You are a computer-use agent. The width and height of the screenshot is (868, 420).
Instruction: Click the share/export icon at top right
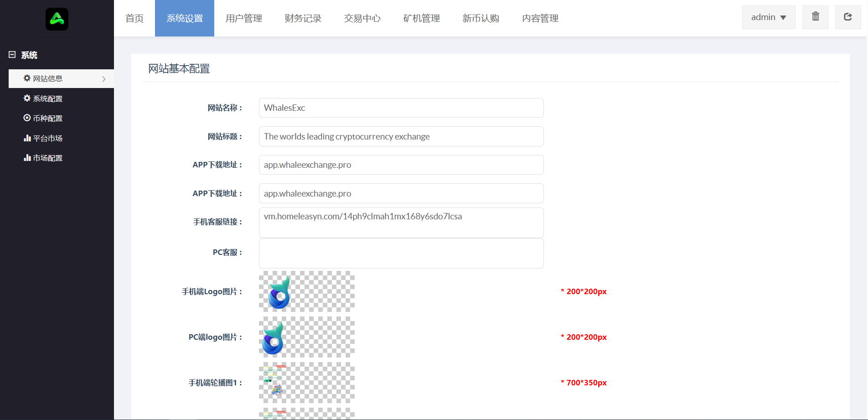(x=847, y=17)
